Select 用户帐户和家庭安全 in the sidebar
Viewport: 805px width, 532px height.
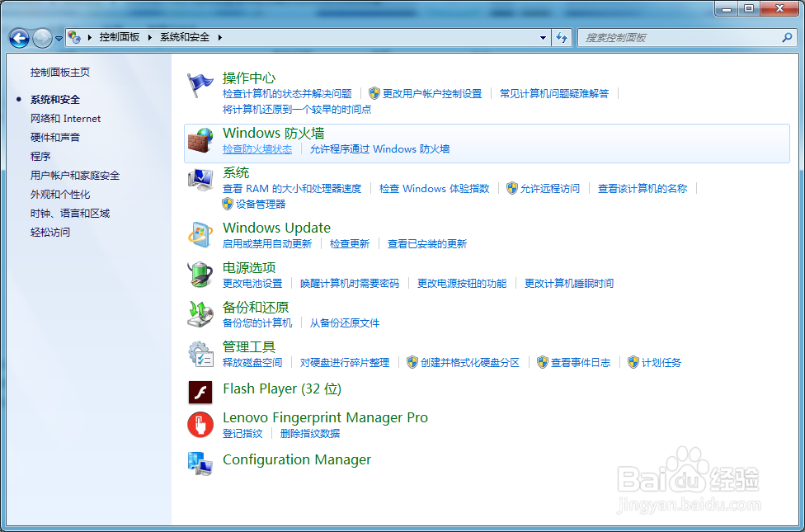click(75, 176)
